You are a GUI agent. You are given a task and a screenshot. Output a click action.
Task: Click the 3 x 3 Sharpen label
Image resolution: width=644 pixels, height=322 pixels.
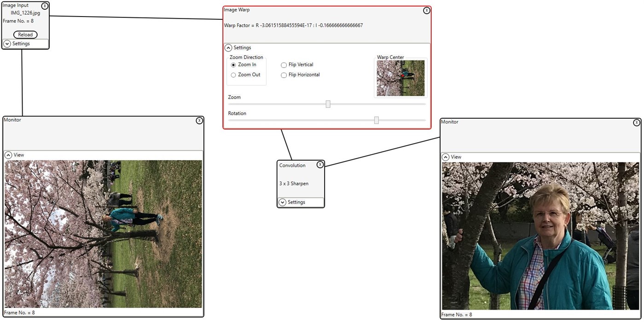coord(294,184)
